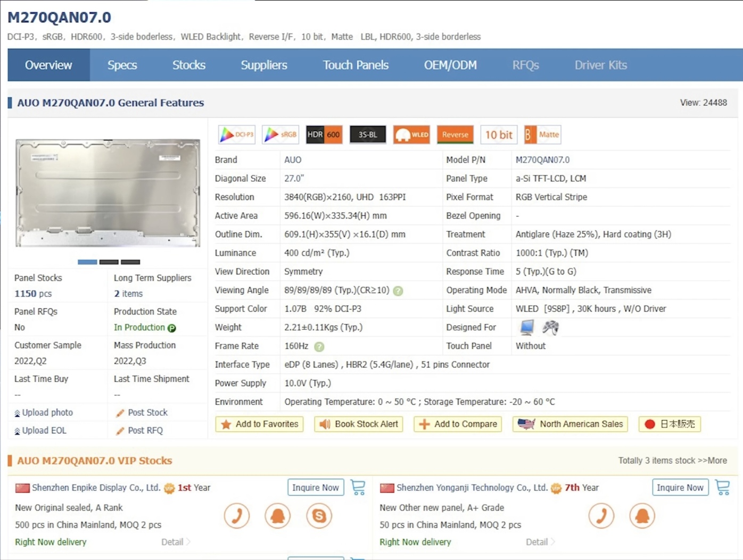Open the OEM/ODM tab
The width and height of the screenshot is (743, 560).
pyautogui.click(x=450, y=65)
